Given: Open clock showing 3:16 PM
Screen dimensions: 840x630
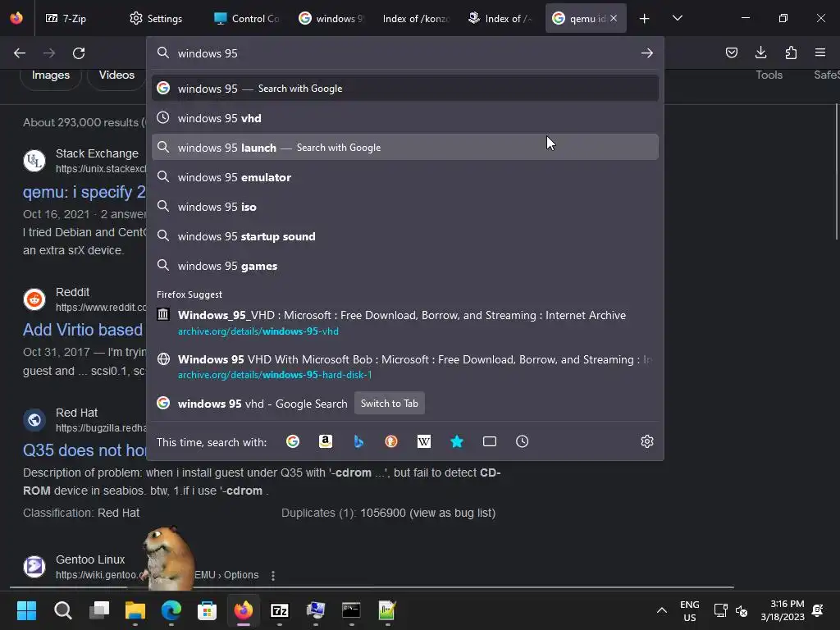Looking at the screenshot, I should [x=783, y=610].
